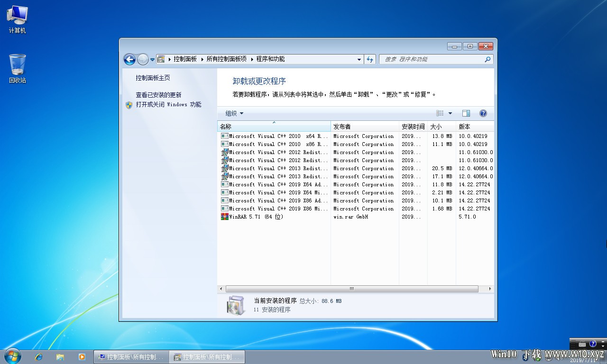Sort by the 发布者 column header
607x364 pixels.
coord(365,127)
